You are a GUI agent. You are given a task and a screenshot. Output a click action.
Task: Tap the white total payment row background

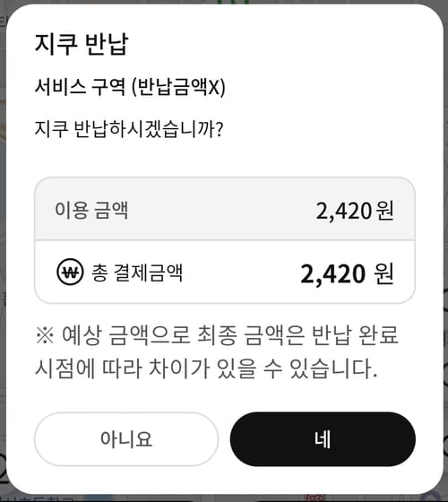(225, 272)
